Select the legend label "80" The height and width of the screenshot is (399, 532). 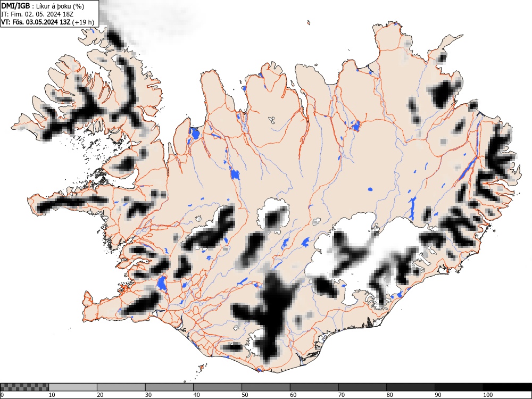[389, 395]
